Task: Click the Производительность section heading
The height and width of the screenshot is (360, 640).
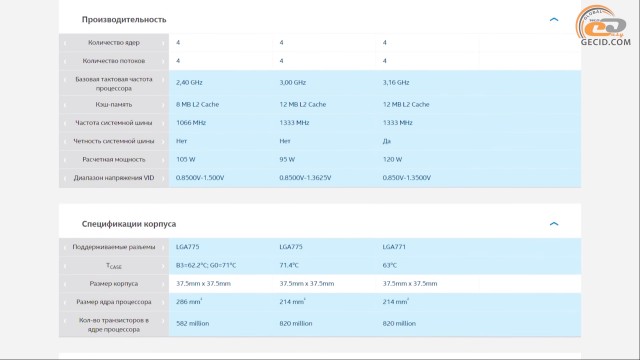Action: (124, 20)
